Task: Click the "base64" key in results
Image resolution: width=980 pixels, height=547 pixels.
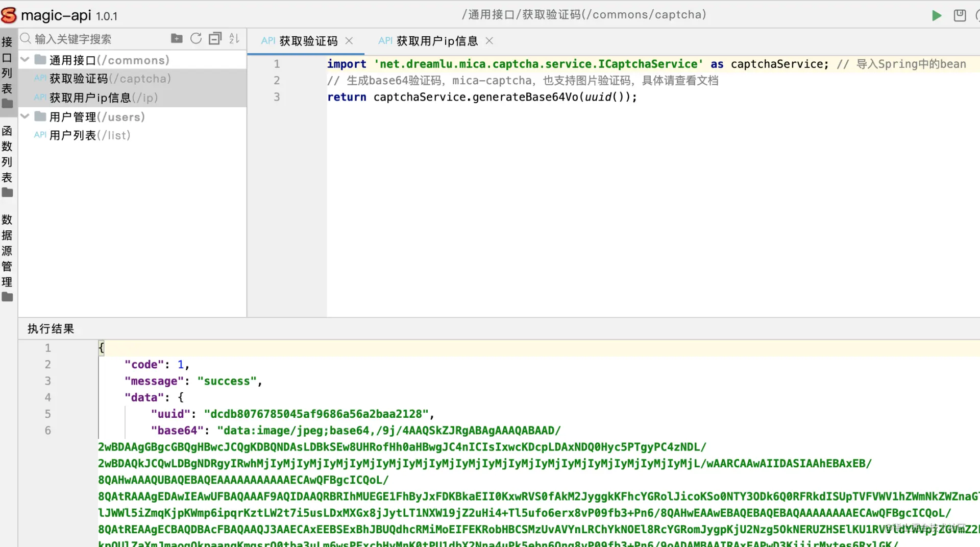Action: point(177,431)
